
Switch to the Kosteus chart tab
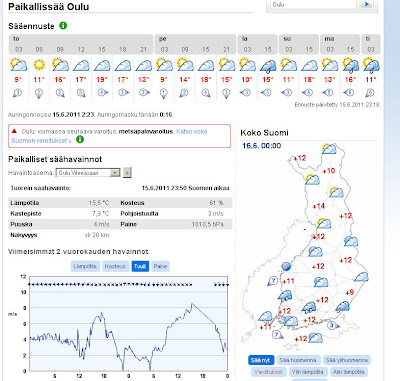click(115, 266)
